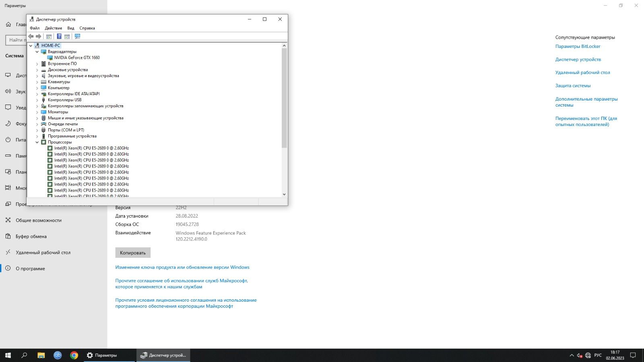Click the speaker icon of Звуковые, игровые и видеоустройства
Image resolution: width=644 pixels, height=362 pixels.
point(43,76)
